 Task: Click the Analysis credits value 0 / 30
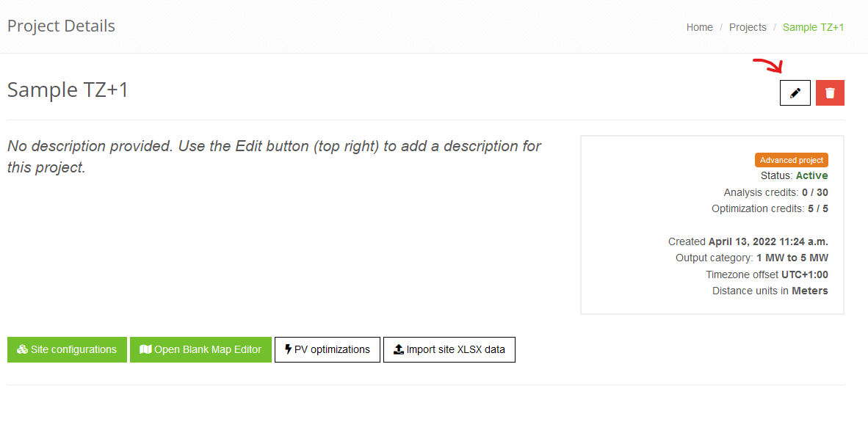tap(814, 192)
